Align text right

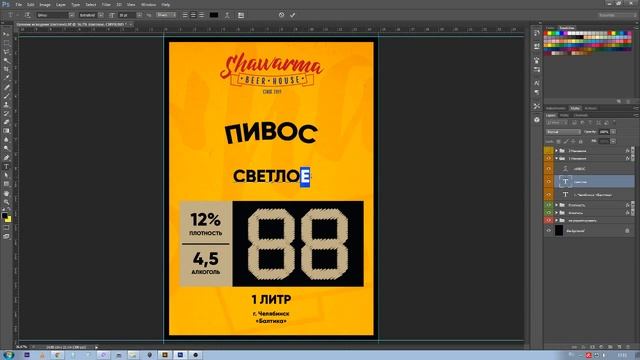click(201, 15)
